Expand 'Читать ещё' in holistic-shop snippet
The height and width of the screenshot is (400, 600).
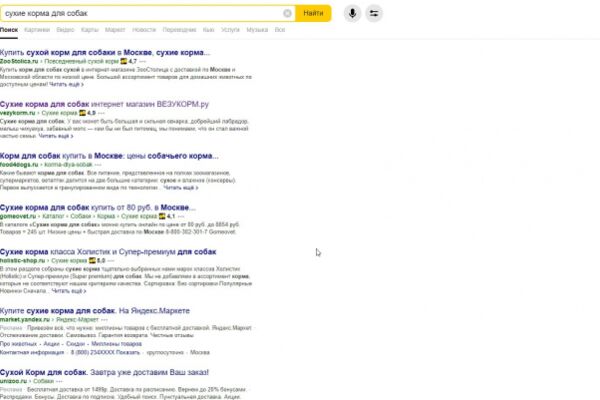[69, 291]
